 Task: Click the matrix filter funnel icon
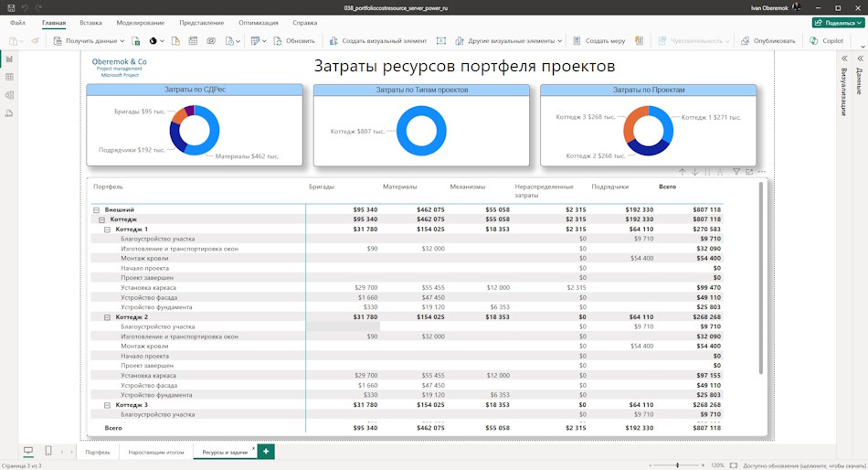736,173
